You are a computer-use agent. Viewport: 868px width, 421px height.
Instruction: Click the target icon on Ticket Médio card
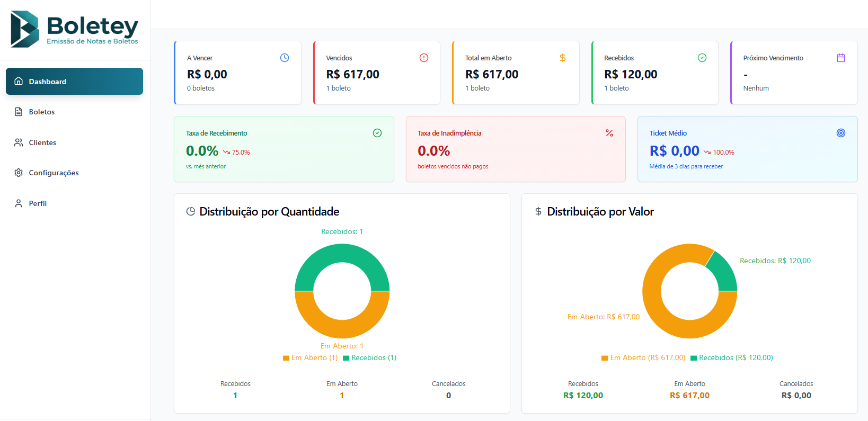click(841, 133)
